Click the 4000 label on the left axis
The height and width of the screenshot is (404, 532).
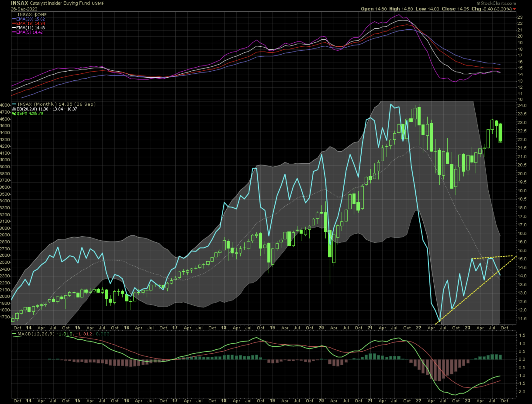tap(5, 160)
